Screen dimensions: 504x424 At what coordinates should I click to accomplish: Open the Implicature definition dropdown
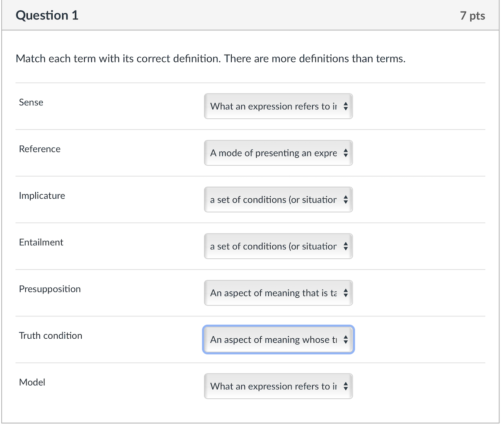278,200
